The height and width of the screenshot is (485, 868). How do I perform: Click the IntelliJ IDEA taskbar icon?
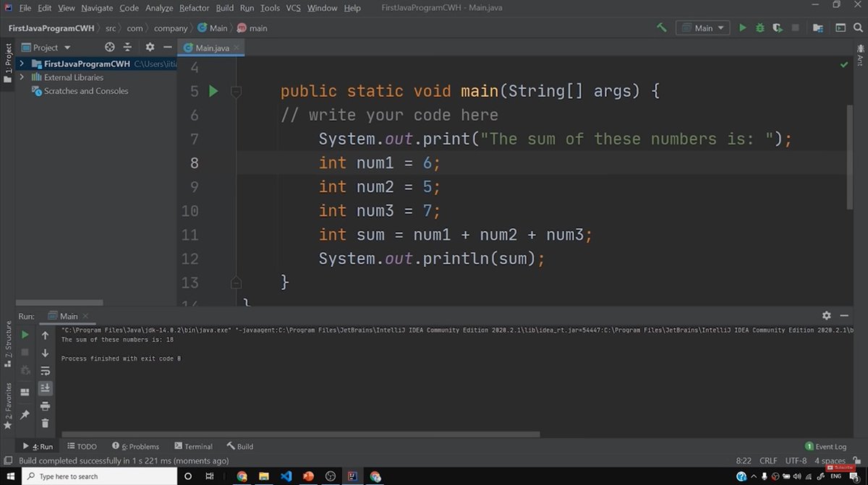pyautogui.click(x=352, y=476)
